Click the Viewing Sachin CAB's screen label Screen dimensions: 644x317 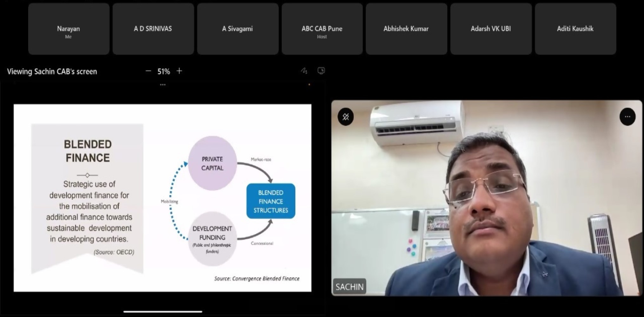[52, 72]
